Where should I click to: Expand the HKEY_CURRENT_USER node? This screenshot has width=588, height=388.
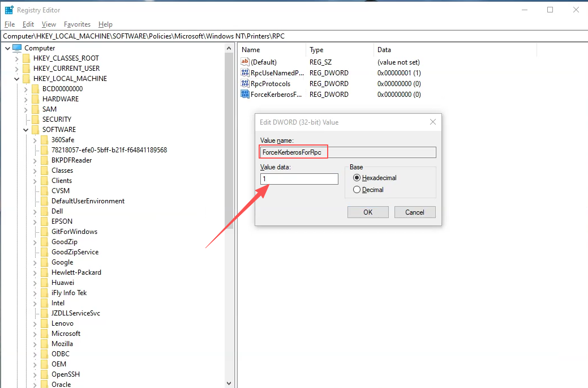point(16,69)
